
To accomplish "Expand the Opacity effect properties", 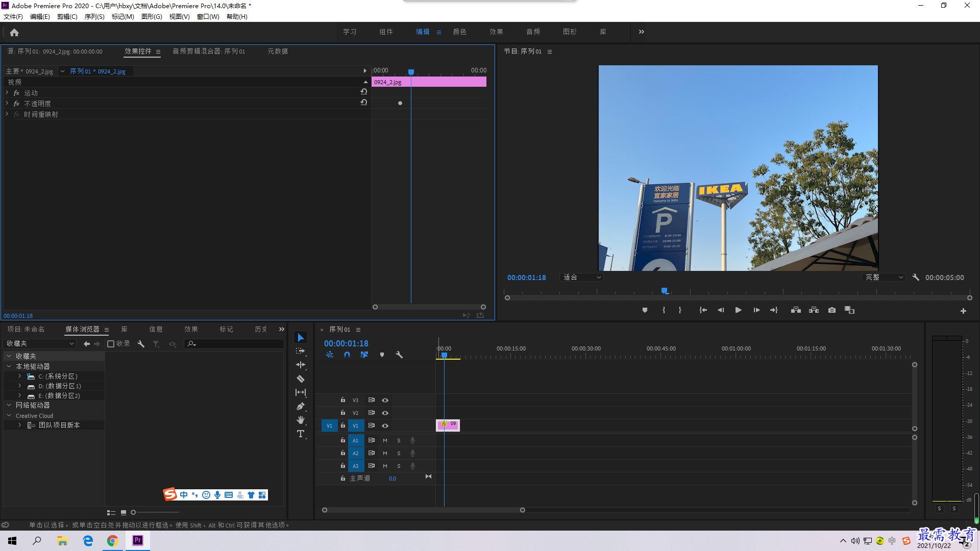I will pos(7,104).
